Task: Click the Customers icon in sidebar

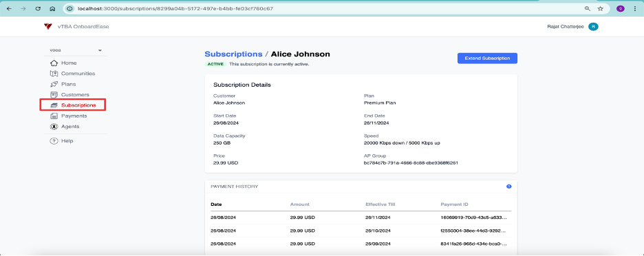Action: [54, 94]
